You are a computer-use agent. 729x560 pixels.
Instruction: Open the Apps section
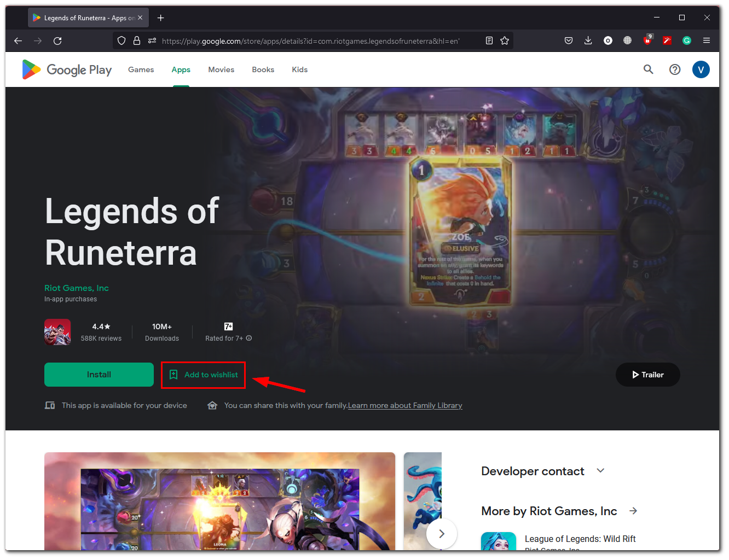[181, 69]
